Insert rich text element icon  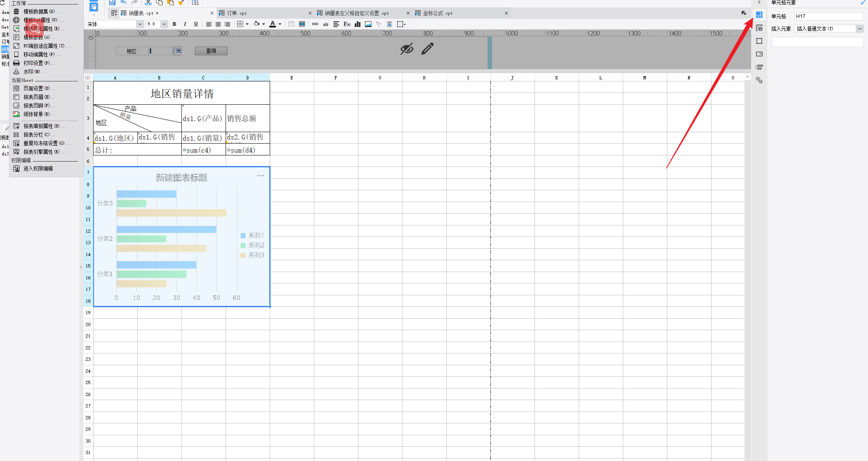tap(336, 24)
